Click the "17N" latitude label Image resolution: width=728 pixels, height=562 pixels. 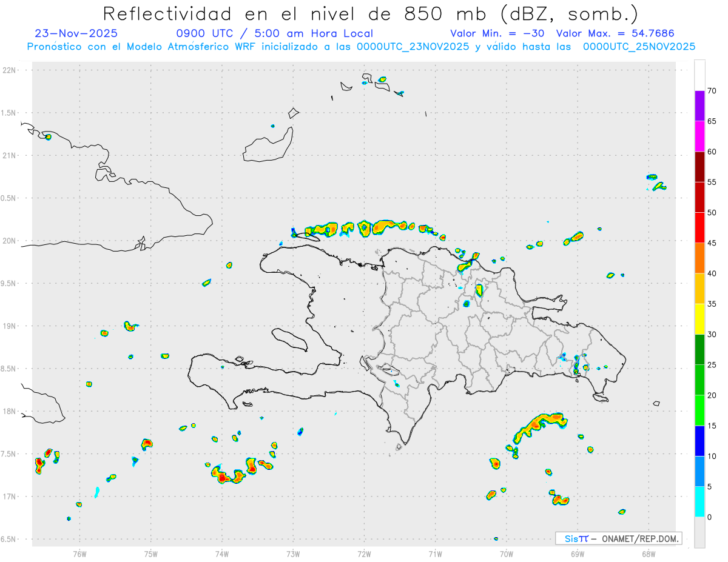click(x=10, y=497)
